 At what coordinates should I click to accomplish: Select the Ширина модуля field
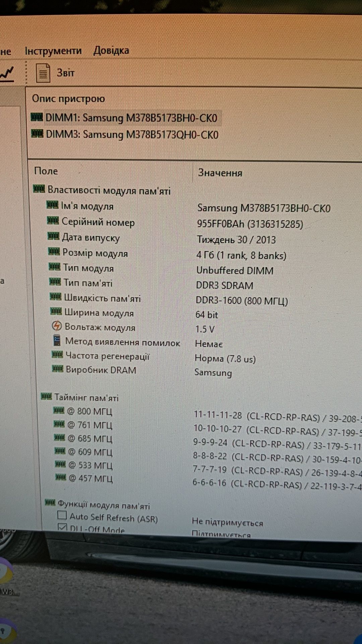(99, 313)
